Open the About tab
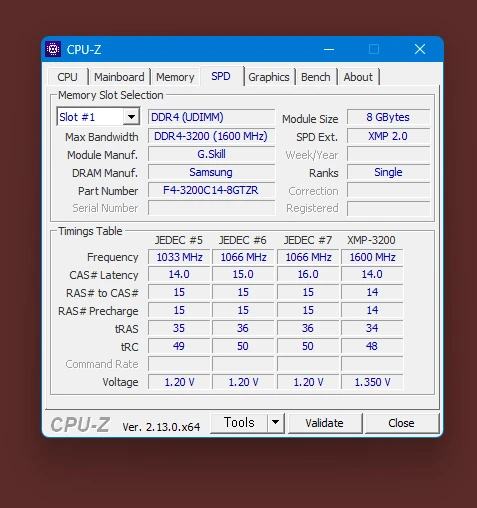The height and width of the screenshot is (508, 477). pyautogui.click(x=358, y=77)
